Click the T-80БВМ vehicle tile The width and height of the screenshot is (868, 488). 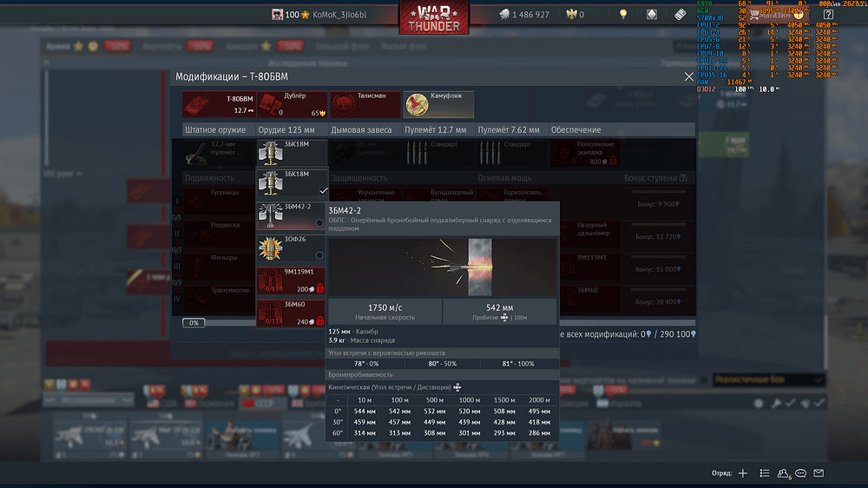point(219,104)
